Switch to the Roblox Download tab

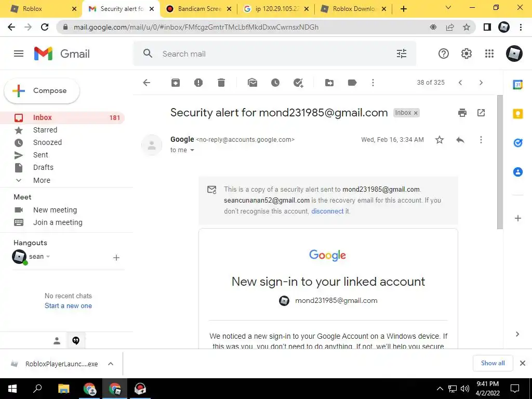click(353, 9)
